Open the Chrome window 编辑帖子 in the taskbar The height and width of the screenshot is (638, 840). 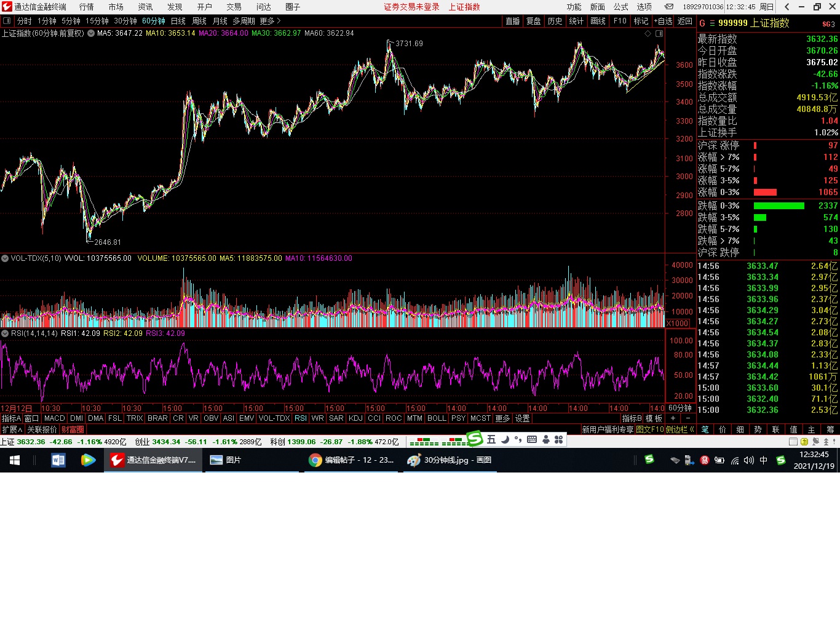352,460
